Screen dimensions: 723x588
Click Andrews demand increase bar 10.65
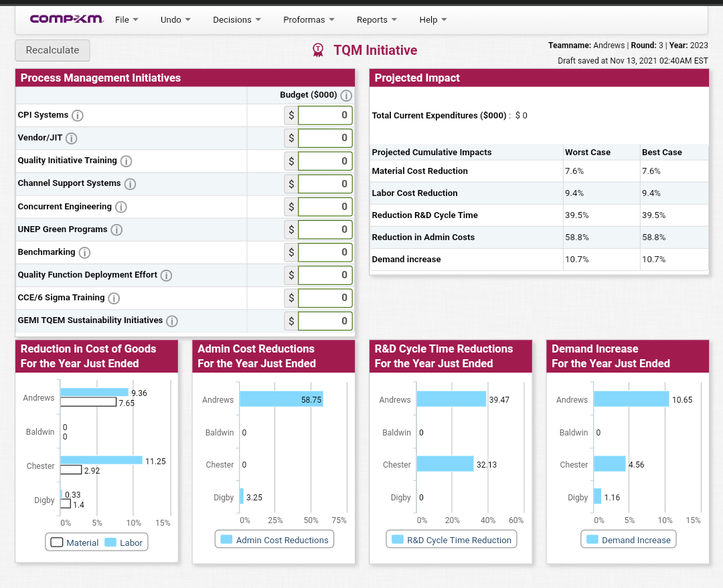pyautogui.click(x=631, y=399)
